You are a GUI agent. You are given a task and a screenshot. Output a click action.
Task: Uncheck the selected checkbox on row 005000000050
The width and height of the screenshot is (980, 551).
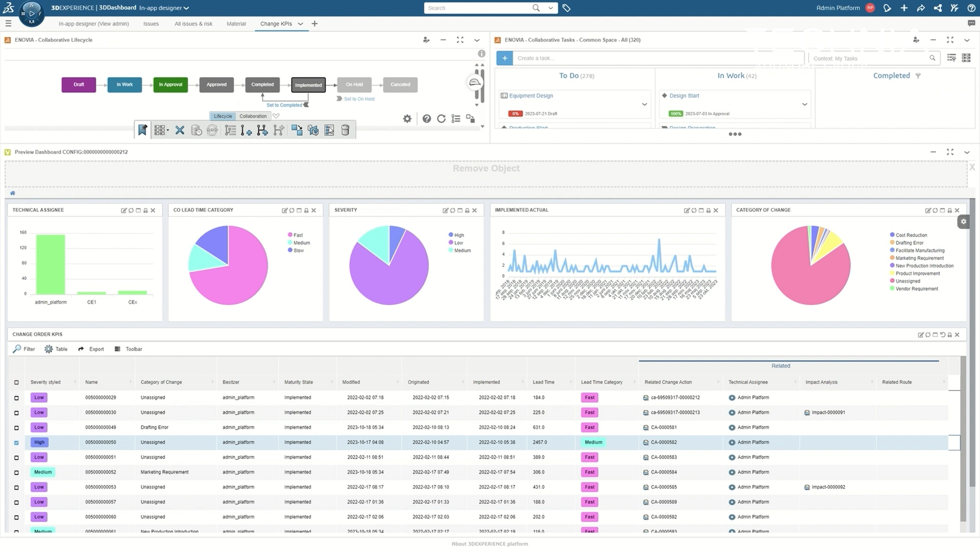pos(16,442)
